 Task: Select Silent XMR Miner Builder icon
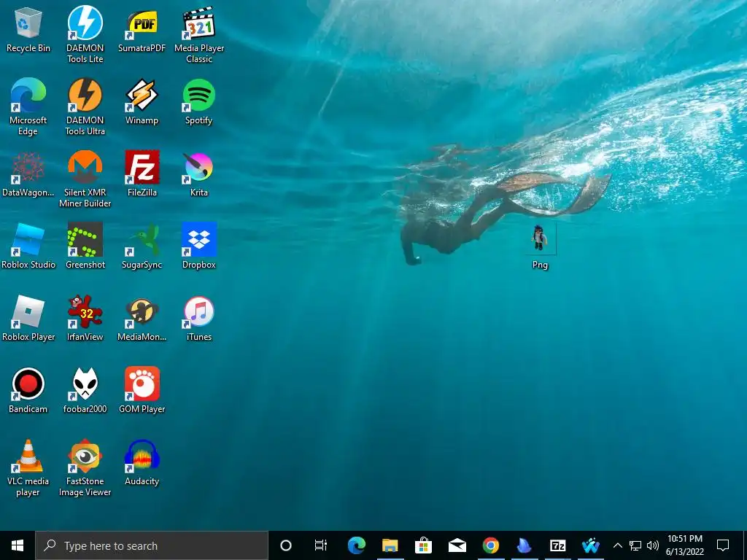85,179
